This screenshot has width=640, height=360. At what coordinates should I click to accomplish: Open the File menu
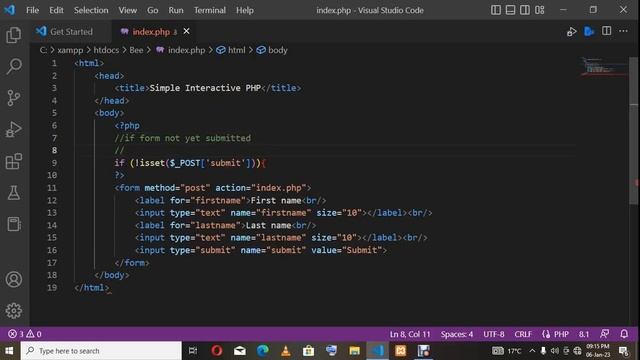pos(32,10)
